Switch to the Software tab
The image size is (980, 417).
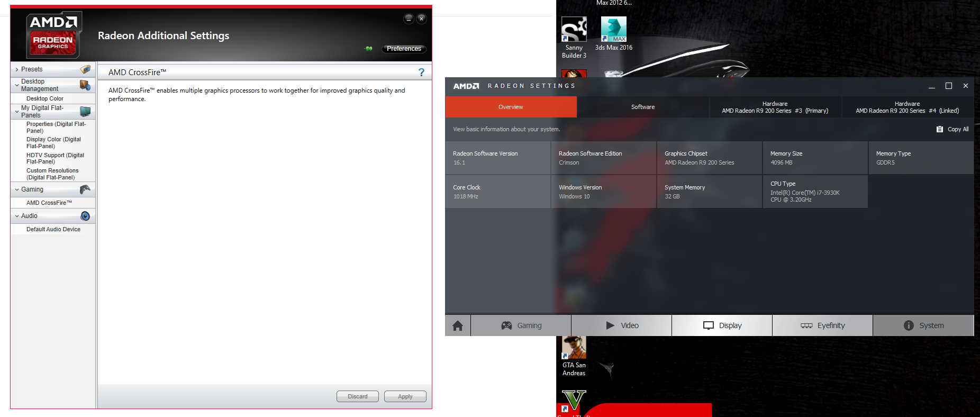pyautogui.click(x=643, y=107)
